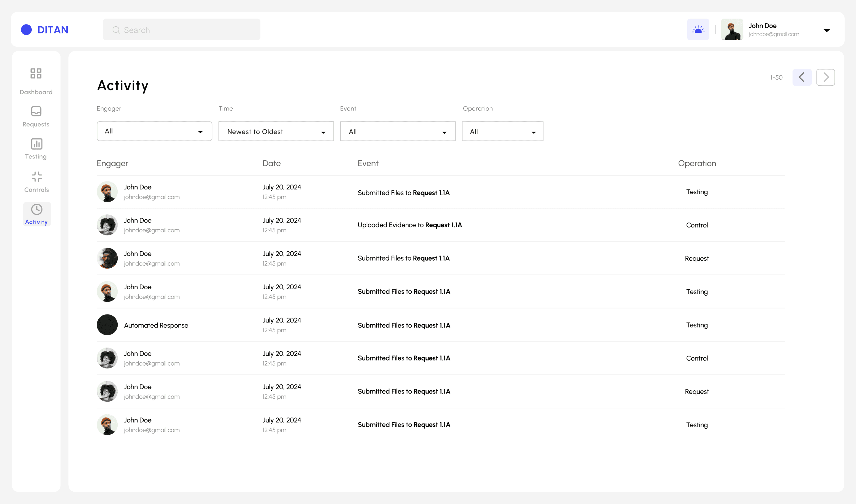Open the Requests inbox icon in sidebar
The image size is (856, 504).
coord(36,111)
